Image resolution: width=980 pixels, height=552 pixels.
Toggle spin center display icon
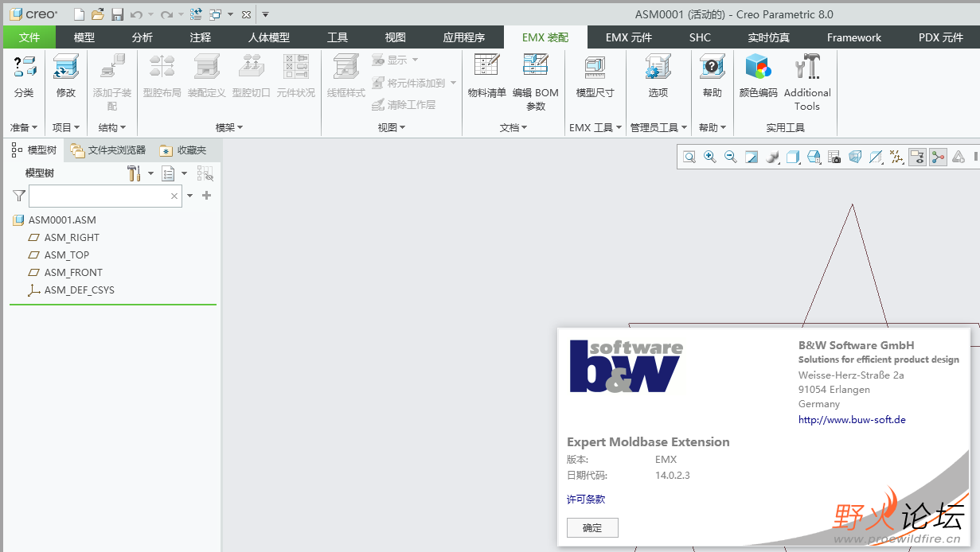938,157
